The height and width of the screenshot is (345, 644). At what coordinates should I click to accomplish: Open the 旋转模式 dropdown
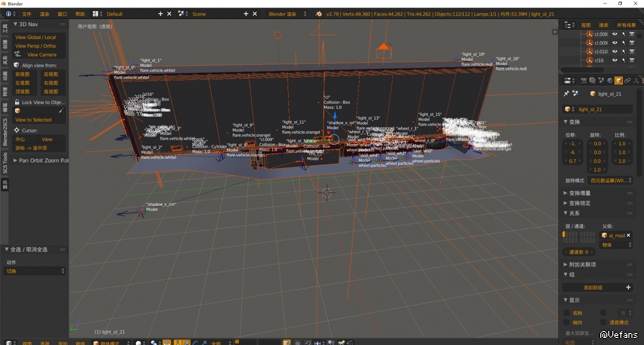(611, 181)
